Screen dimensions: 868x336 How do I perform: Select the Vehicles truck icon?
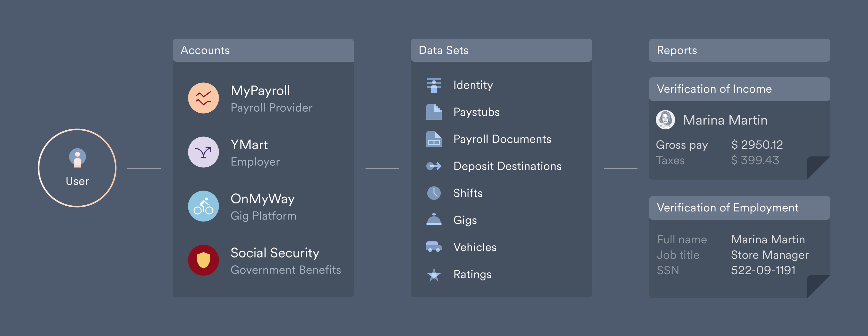(x=433, y=247)
